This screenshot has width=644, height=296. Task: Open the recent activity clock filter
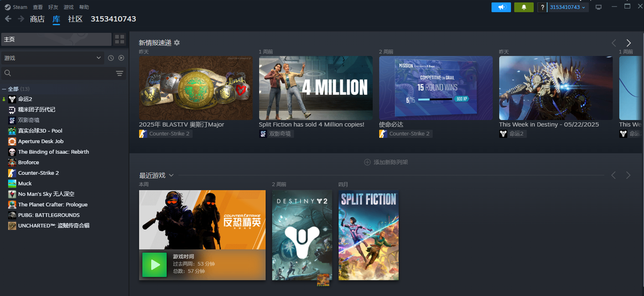click(x=111, y=58)
